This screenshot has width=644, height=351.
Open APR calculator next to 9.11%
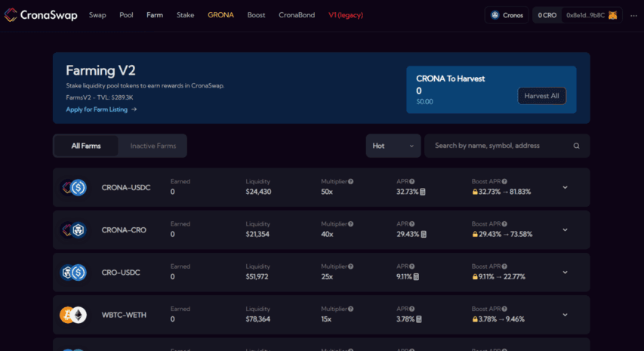tap(416, 277)
